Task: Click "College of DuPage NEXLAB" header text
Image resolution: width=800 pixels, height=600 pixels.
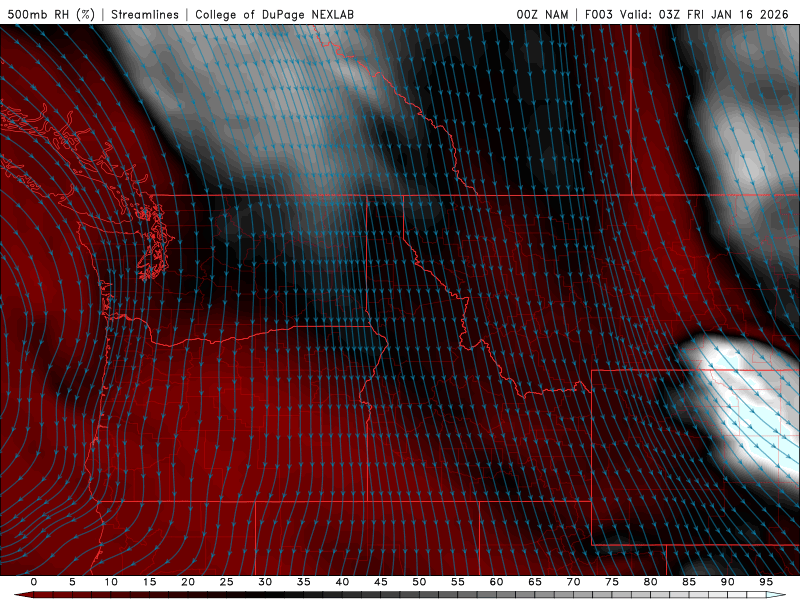Action: [x=274, y=14]
